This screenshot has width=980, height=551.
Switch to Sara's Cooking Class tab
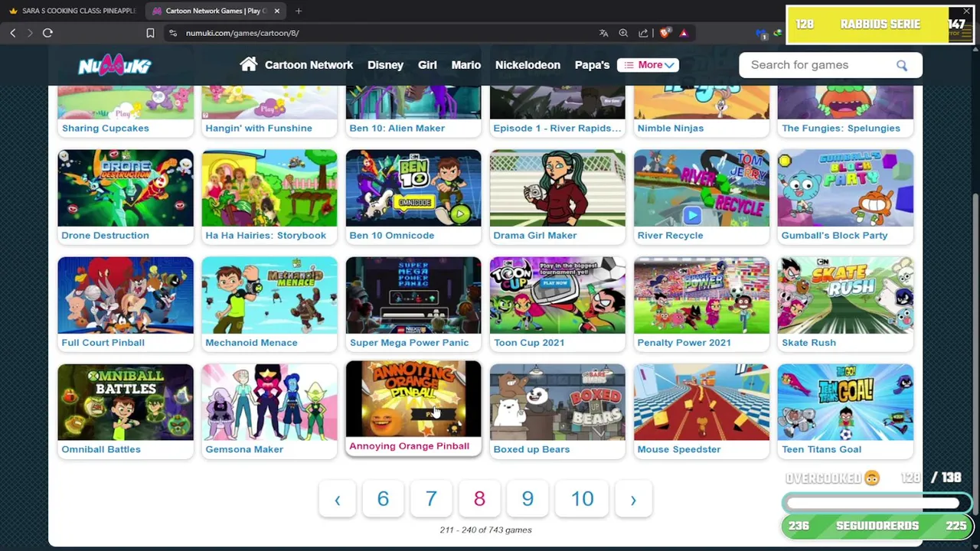tap(72, 11)
